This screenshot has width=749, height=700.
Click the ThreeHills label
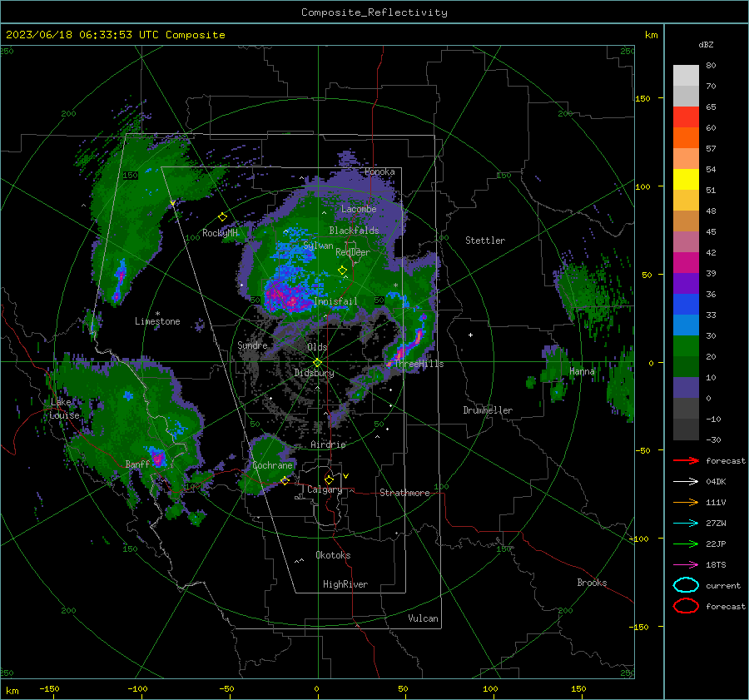coord(419,364)
